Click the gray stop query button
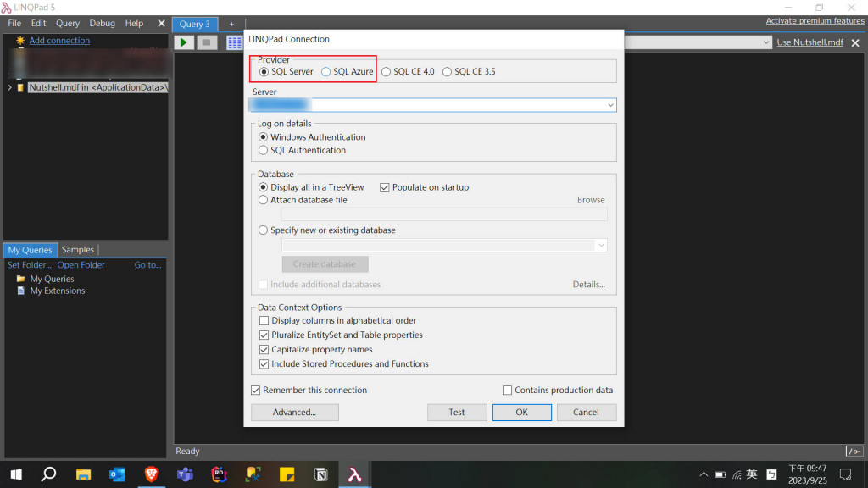The width and height of the screenshot is (868, 488). coord(207,42)
